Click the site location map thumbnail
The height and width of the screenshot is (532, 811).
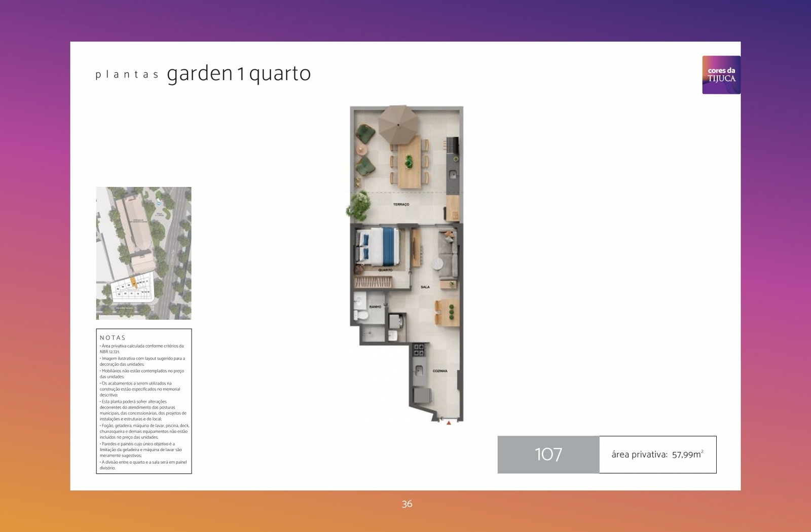pyautogui.click(x=144, y=253)
